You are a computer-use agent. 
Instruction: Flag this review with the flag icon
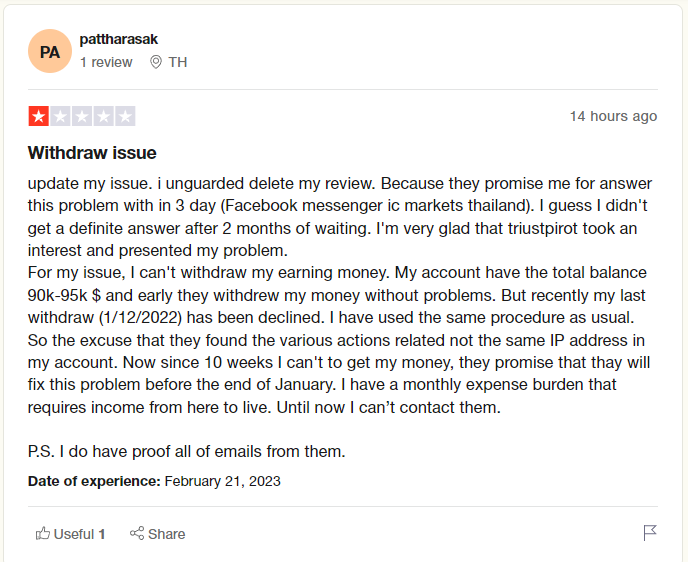(x=650, y=533)
